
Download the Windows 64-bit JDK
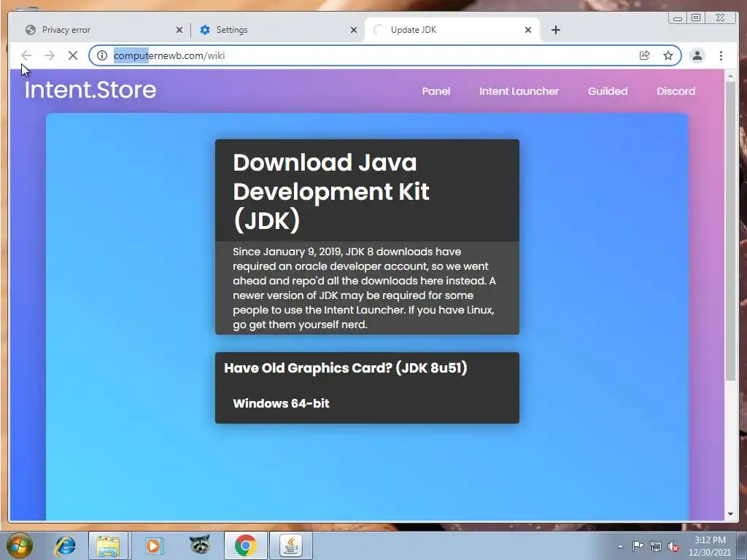281,403
